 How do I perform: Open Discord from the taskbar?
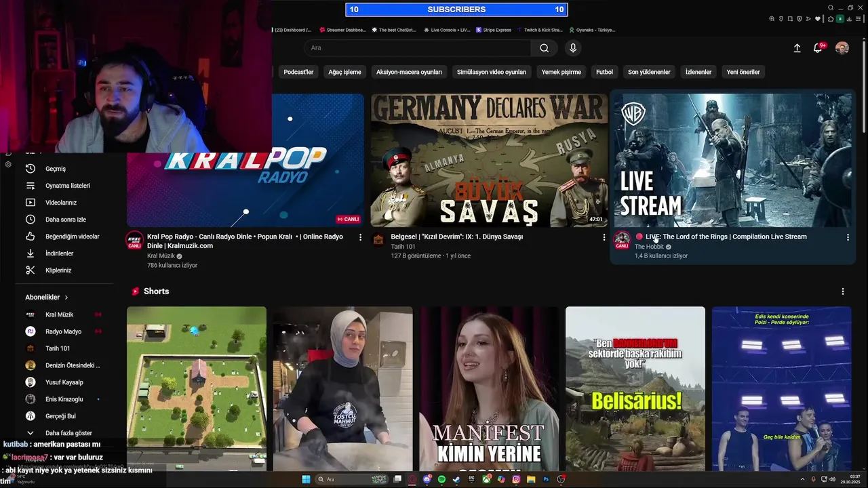[x=427, y=479]
